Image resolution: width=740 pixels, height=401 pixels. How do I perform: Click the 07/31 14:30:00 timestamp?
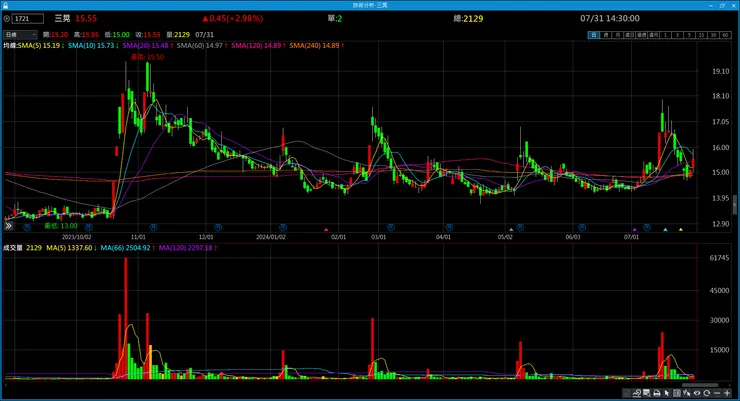610,19
